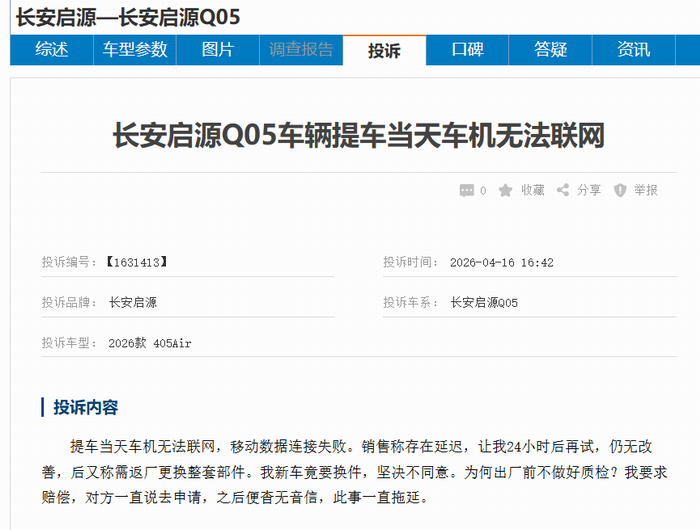Click the active 投诉 tab

(x=384, y=51)
